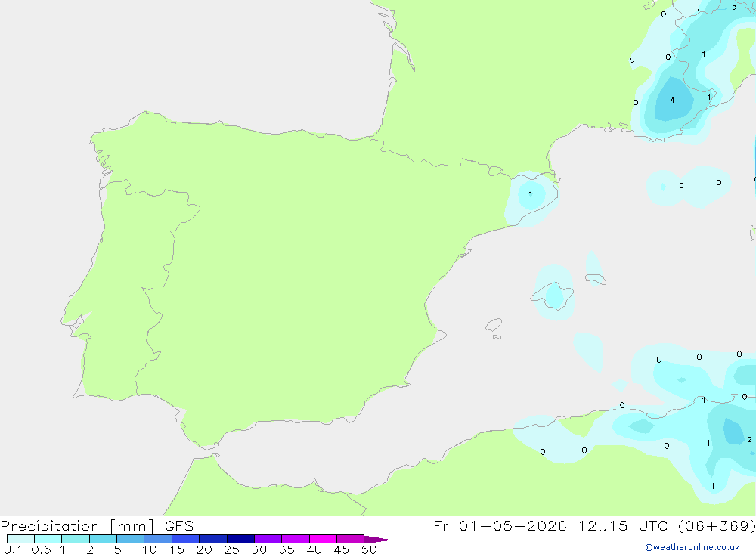Click the legend label "0.1"
Screen dimensions: 756x554
14,549
